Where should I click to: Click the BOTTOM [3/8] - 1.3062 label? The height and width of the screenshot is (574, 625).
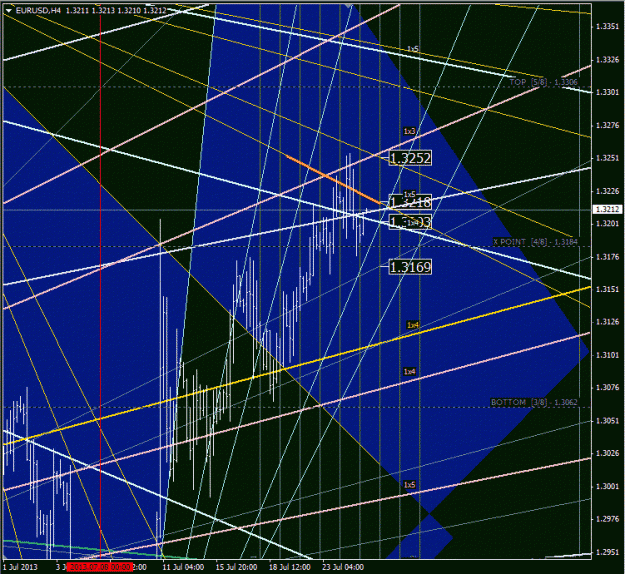[x=534, y=402]
